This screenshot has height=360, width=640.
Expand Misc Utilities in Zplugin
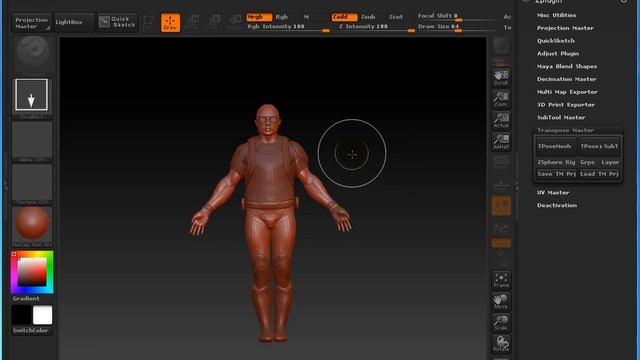(556, 15)
